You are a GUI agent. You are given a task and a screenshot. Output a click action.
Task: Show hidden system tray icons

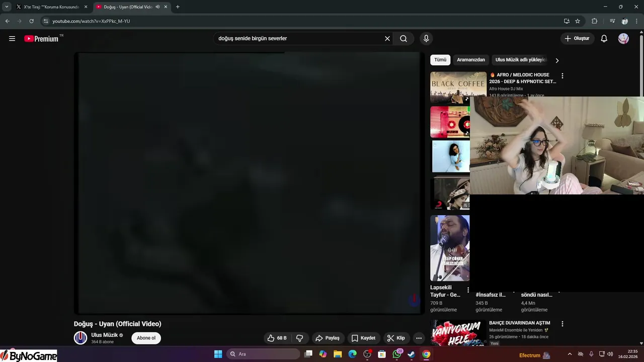coord(570,354)
